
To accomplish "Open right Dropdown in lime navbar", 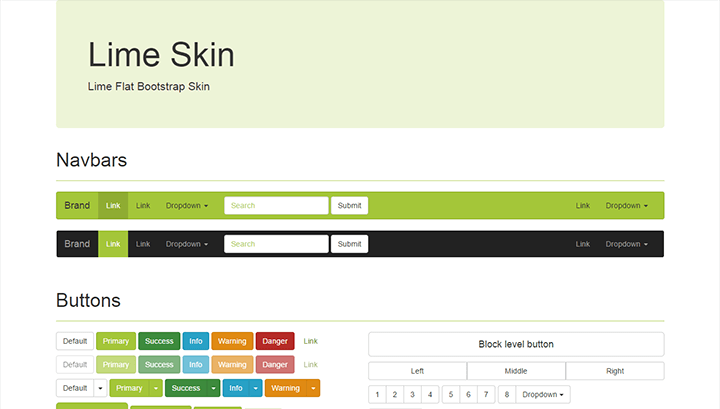I will point(626,205).
